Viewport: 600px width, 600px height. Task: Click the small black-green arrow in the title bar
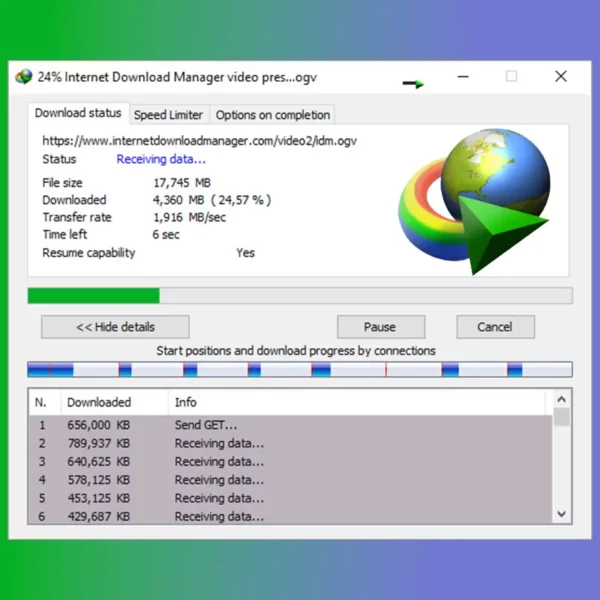413,83
